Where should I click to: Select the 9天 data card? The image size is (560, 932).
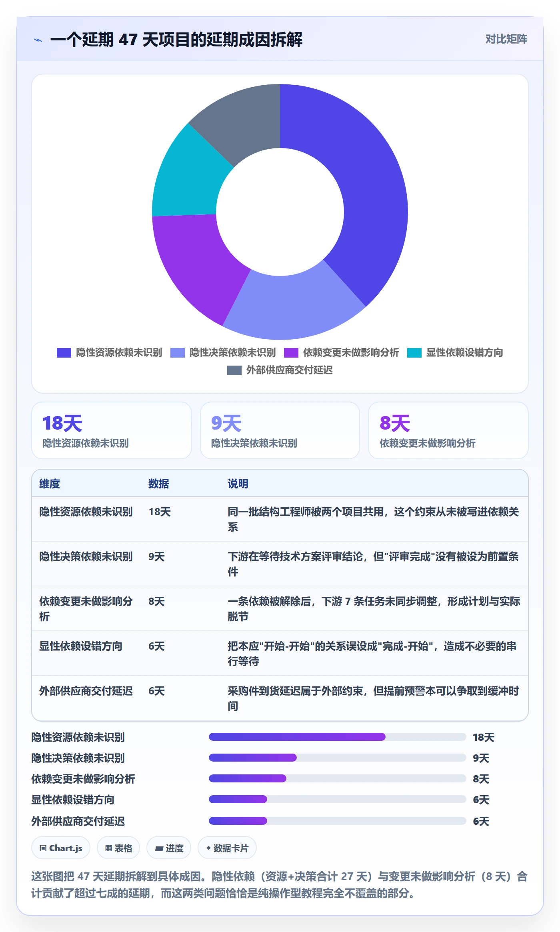click(280, 430)
